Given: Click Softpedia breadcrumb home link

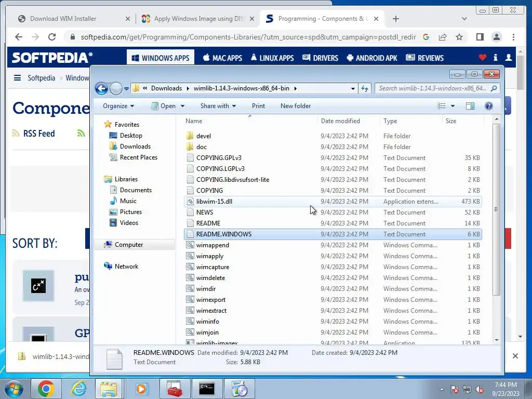Looking at the screenshot, I should pos(41,78).
